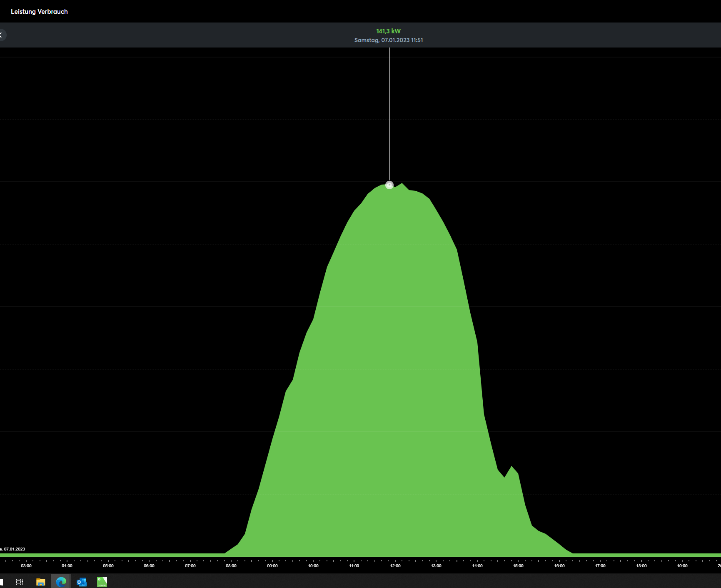
Task: Click the 14:00 time axis label
Action: (x=477, y=566)
